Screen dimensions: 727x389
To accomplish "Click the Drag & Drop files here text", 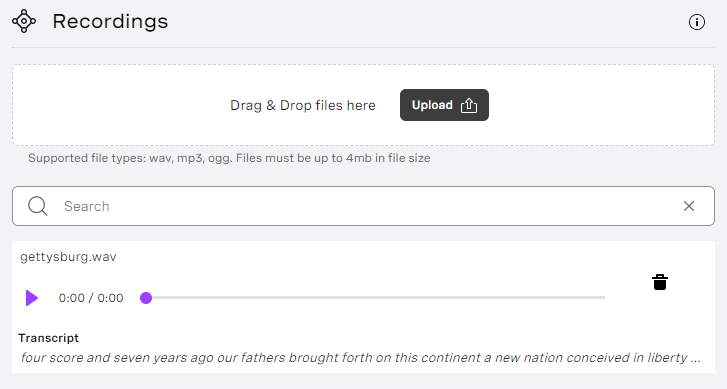I will point(303,105).
